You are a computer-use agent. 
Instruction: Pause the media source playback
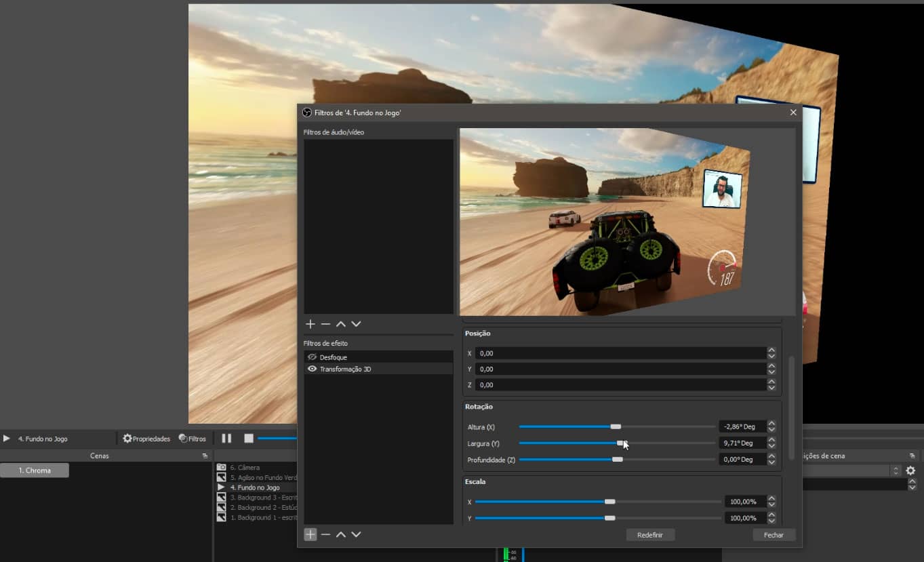tap(226, 439)
